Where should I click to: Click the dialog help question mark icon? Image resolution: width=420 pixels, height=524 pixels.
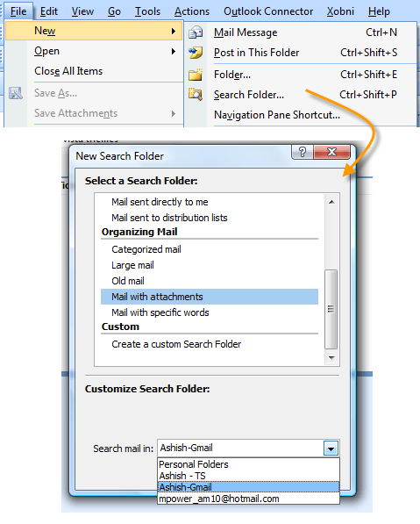coord(303,152)
